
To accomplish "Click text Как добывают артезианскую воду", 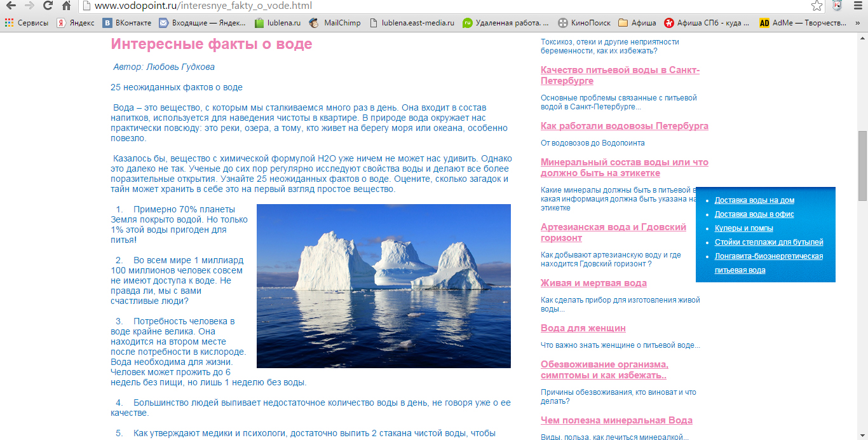I will point(611,259).
